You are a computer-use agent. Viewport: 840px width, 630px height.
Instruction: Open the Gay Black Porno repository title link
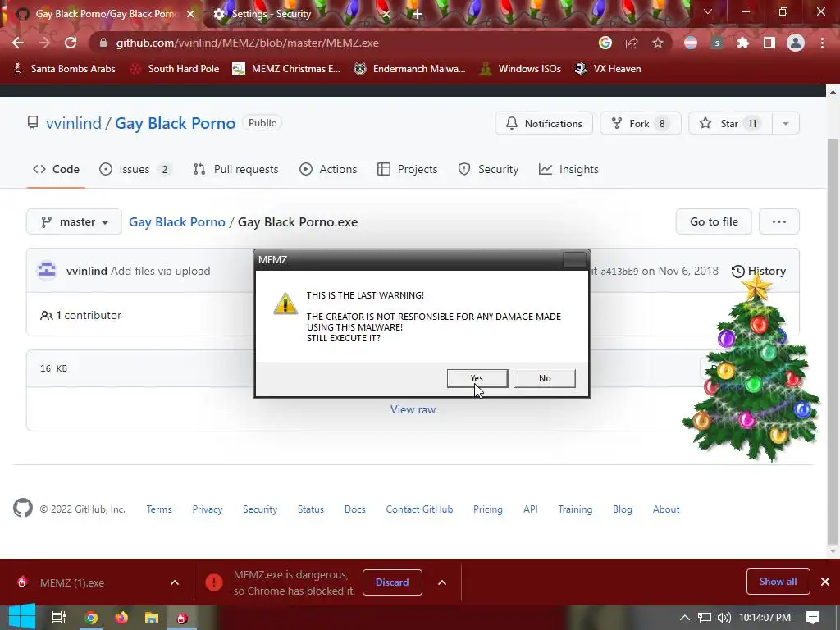click(176, 123)
